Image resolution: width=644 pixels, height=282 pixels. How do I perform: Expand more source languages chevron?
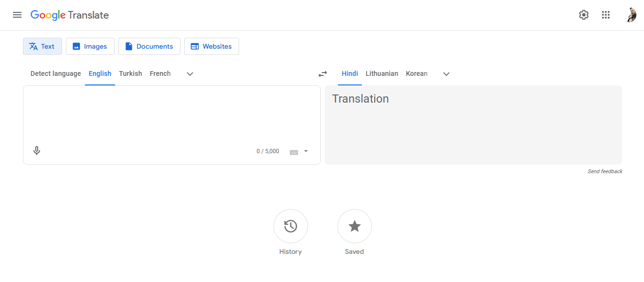pos(190,74)
